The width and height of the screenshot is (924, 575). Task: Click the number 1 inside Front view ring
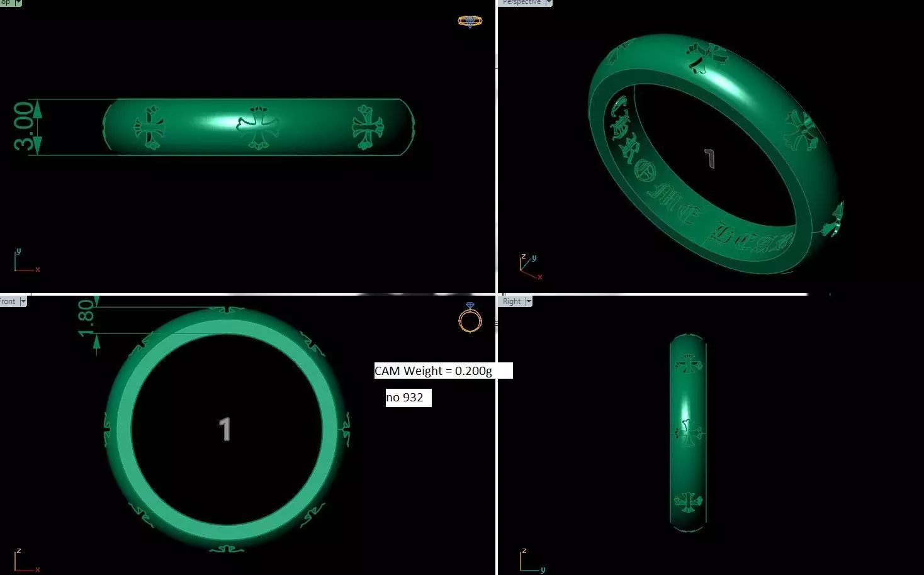(225, 429)
